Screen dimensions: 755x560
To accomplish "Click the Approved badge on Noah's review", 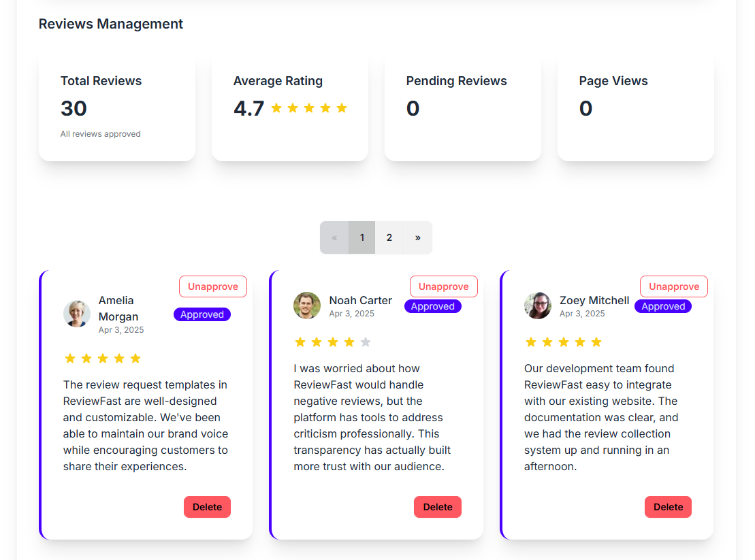I will tap(433, 306).
